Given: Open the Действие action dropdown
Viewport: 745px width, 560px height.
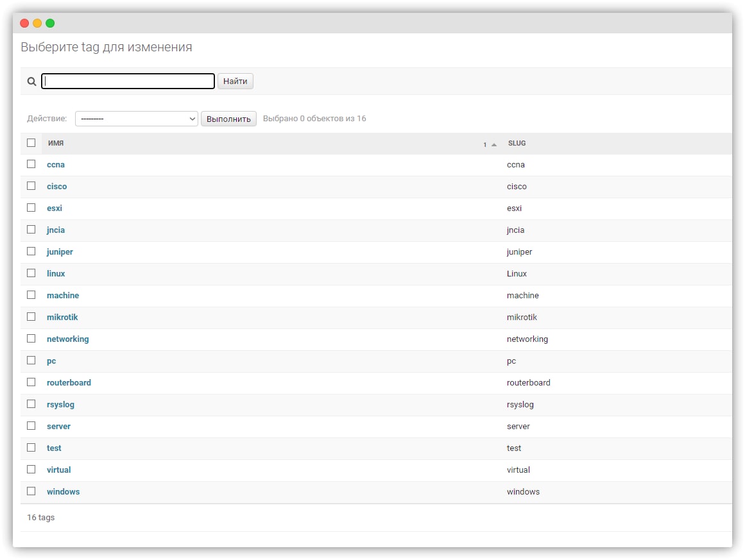Looking at the screenshot, I should tap(136, 119).
